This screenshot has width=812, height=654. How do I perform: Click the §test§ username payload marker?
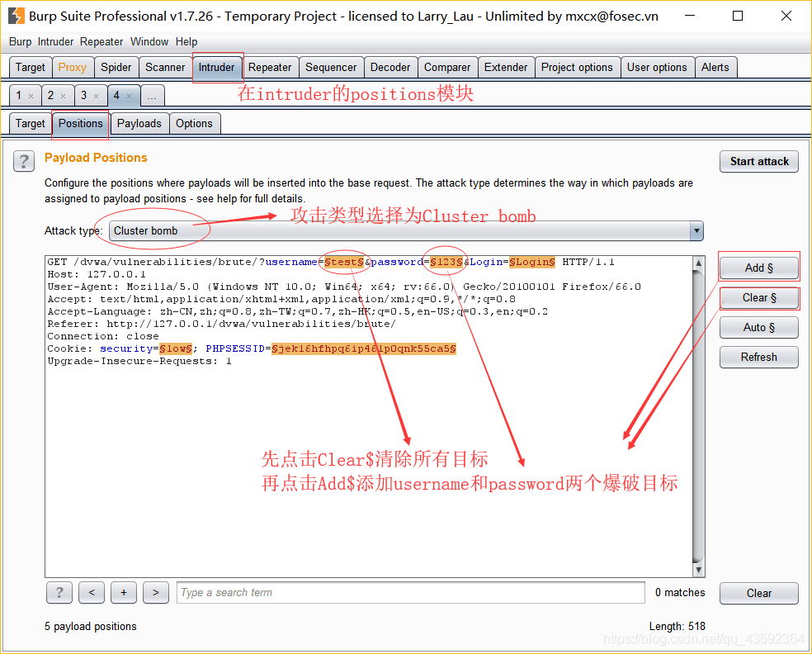(344, 263)
